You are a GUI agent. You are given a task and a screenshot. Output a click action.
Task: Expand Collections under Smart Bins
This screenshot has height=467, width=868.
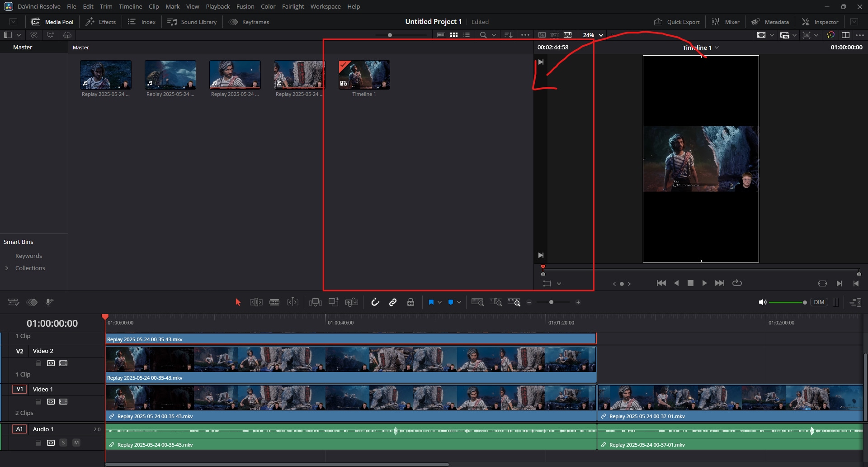(x=7, y=268)
